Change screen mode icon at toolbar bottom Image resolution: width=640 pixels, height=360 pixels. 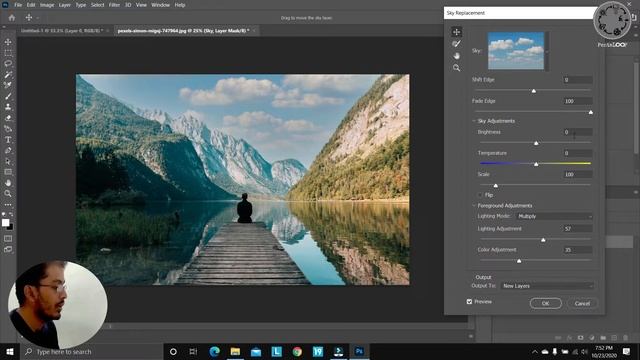coord(8,249)
